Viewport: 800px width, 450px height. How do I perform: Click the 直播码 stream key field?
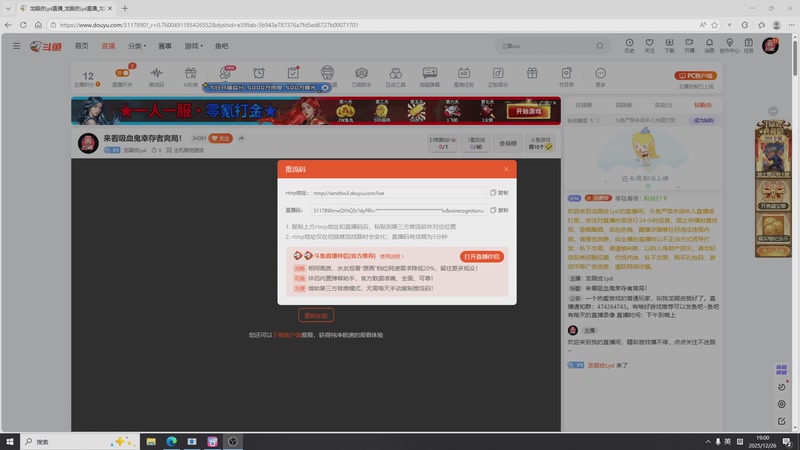coord(398,210)
